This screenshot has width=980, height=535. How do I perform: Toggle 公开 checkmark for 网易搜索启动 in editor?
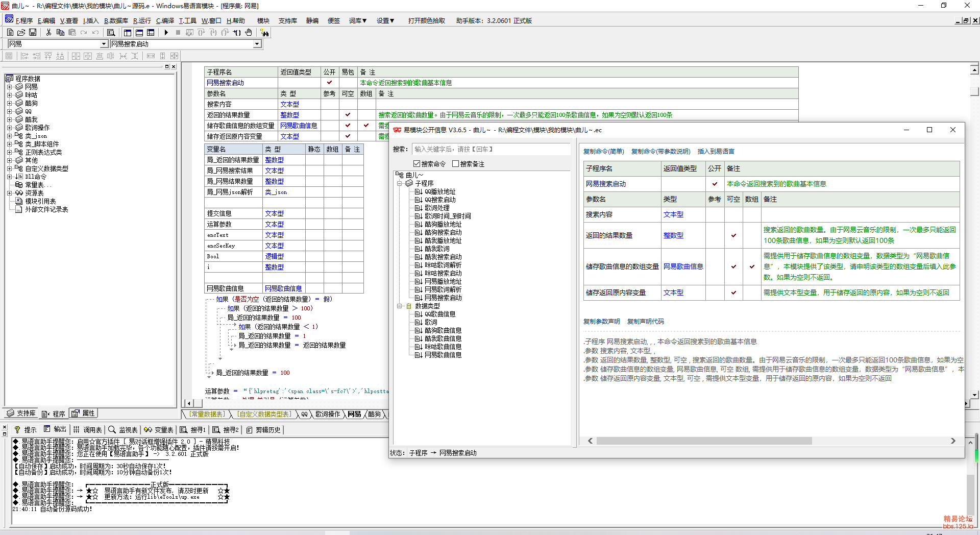coord(329,82)
